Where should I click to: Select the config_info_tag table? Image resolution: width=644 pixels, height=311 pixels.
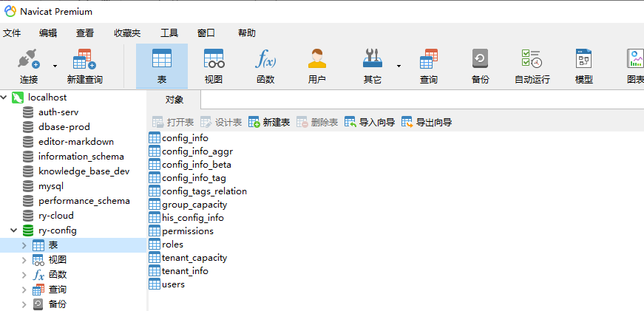click(x=194, y=177)
